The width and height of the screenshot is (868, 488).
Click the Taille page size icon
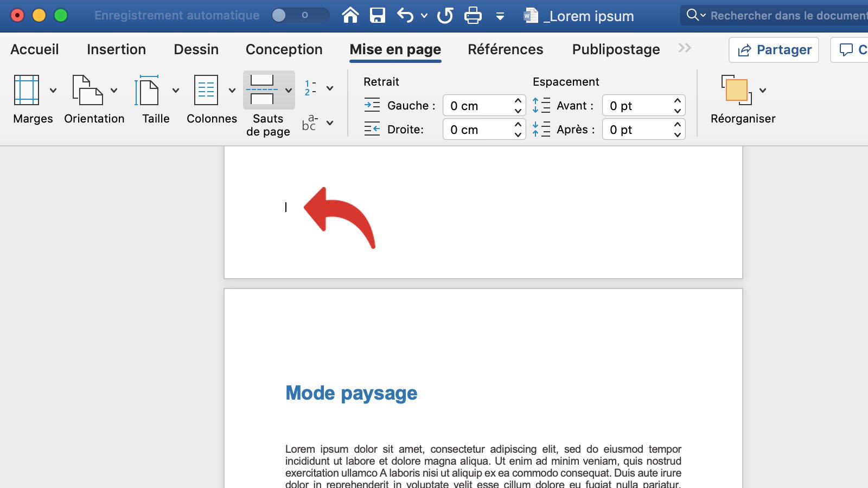[x=146, y=90]
